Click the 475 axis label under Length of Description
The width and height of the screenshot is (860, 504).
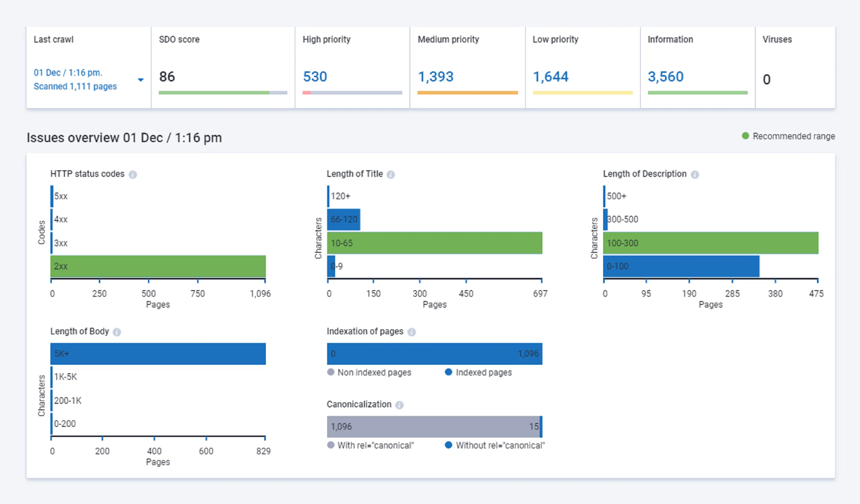pos(816,293)
